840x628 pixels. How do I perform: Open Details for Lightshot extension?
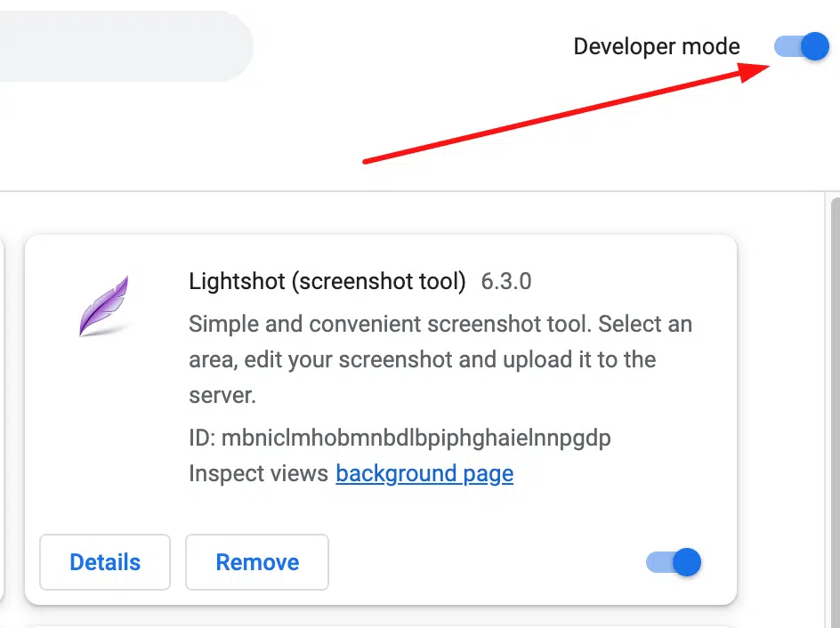coord(105,562)
